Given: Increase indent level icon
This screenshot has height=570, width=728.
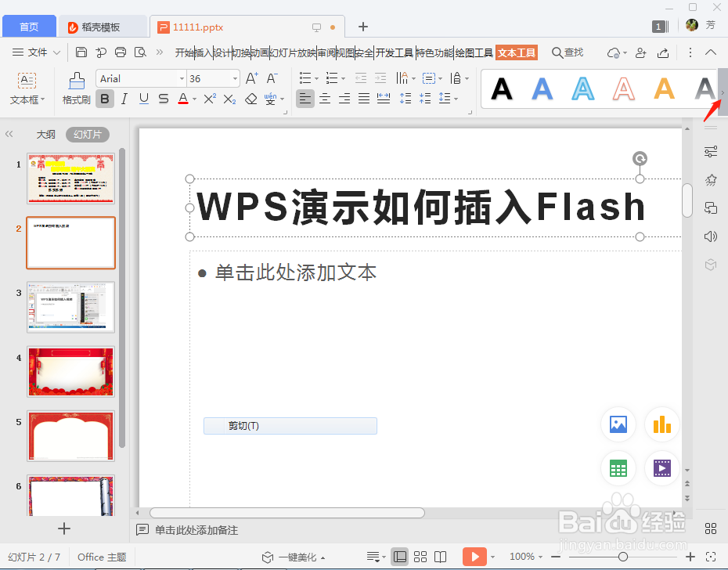Looking at the screenshot, I should click(380, 78).
